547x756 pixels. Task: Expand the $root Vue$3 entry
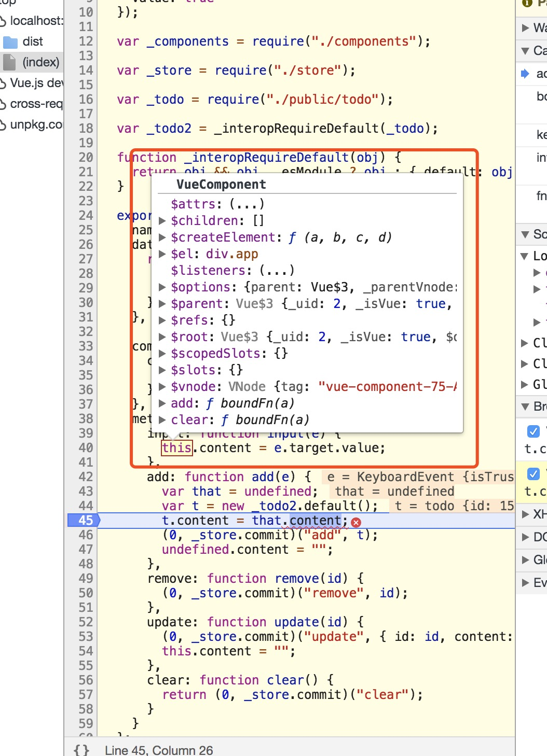(x=162, y=337)
